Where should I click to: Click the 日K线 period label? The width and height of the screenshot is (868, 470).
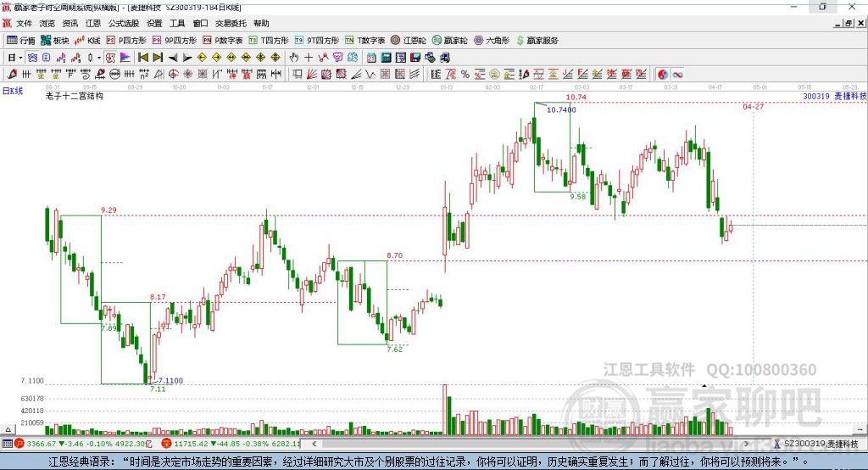tap(13, 91)
